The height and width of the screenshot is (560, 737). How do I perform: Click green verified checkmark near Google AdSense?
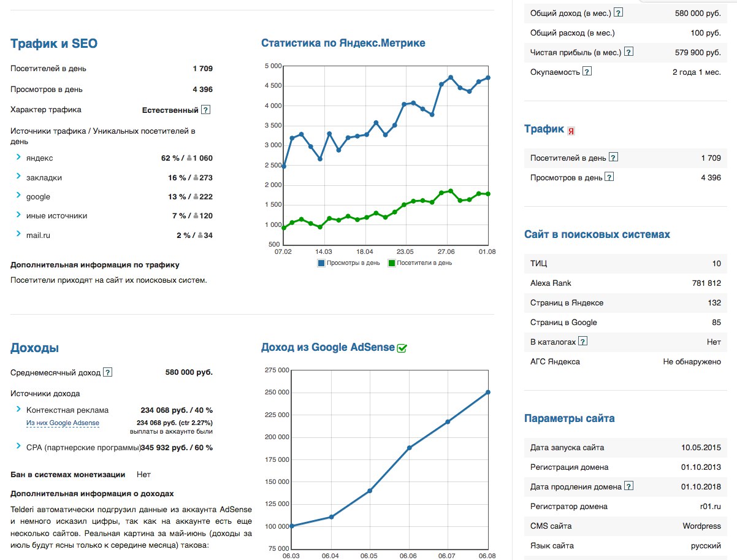402,348
